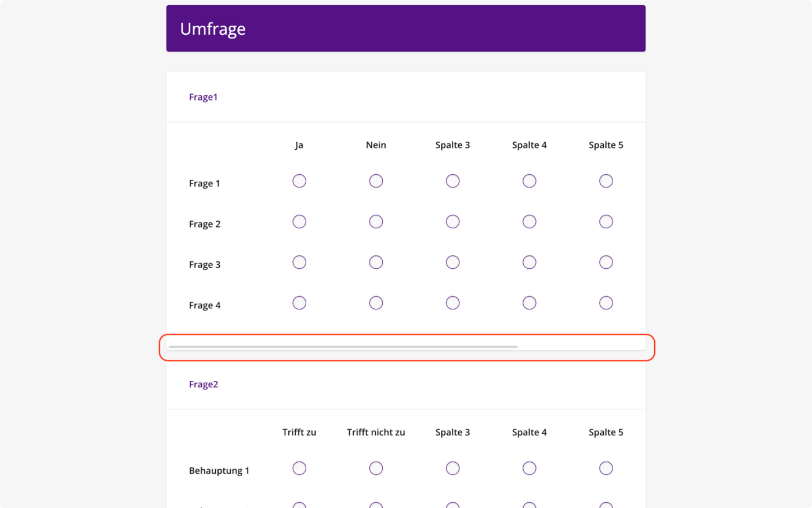Choose Spalte 5 for Behauptung 1
The image size is (812, 508).
(606, 468)
